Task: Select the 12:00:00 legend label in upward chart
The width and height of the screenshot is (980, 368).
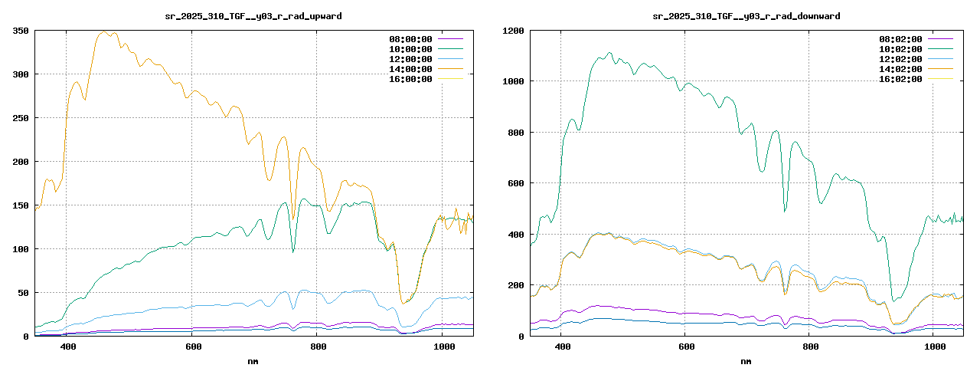Action: pyautogui.click(x=409, y=59)
